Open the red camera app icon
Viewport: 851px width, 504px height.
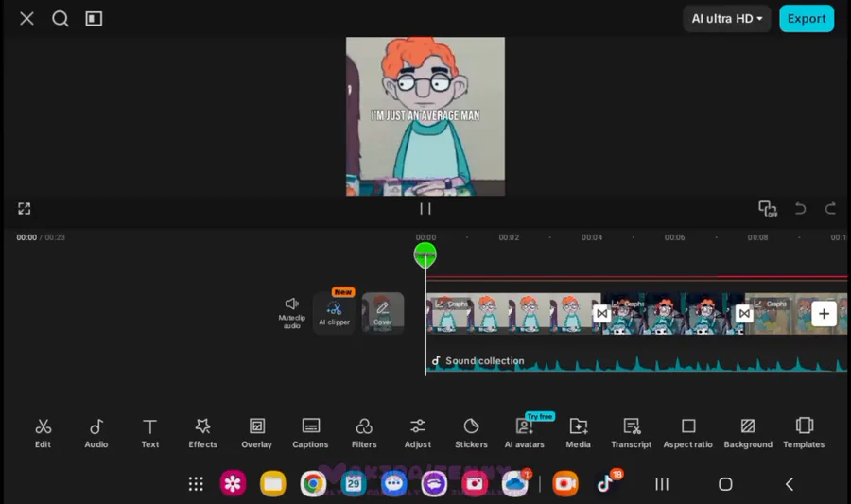[475, 483]
